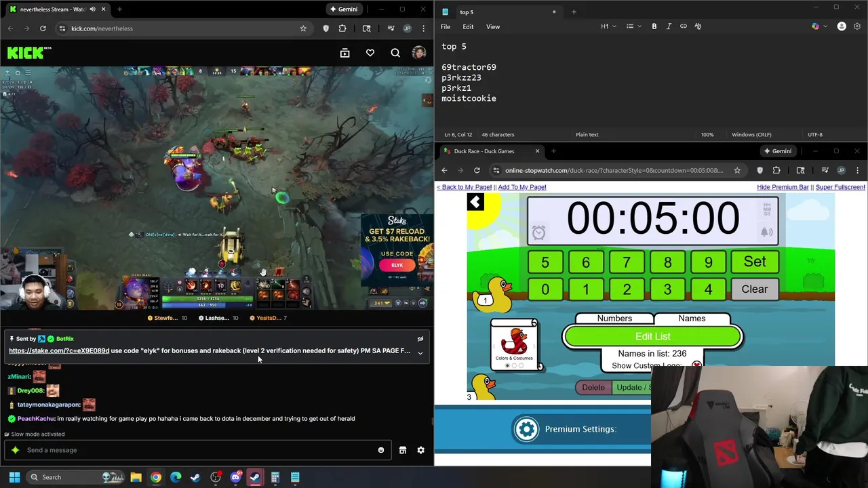Image resolution: width=868 pixels, height=488 pixels.
Task: Click the moistcookie line in Notepad
Action: [469, 98]
